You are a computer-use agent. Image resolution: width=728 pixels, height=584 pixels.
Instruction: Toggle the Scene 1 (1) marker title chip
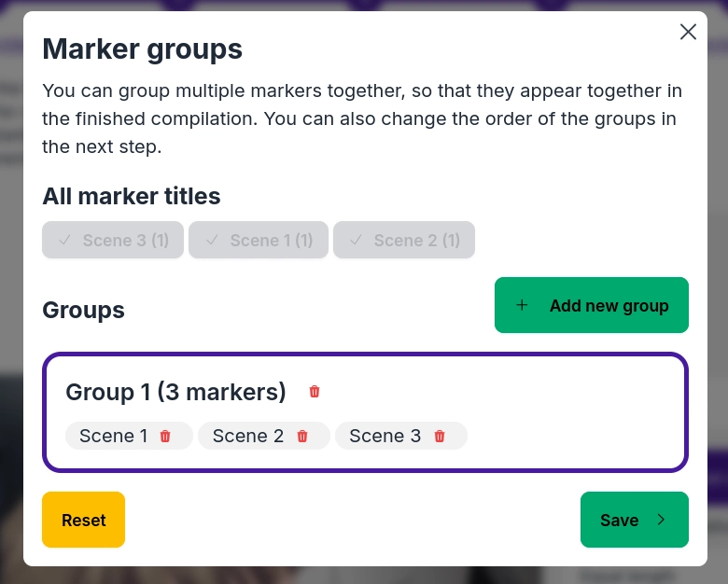(259, 240)
